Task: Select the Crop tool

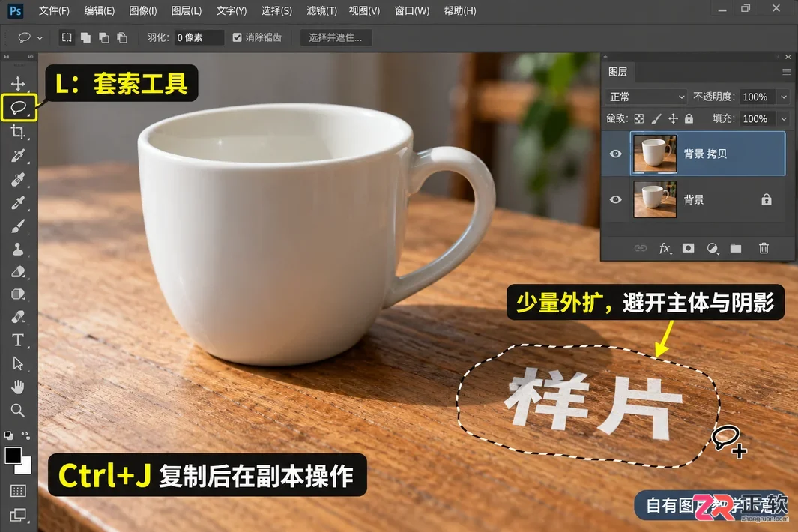Action: pos(18,132)
